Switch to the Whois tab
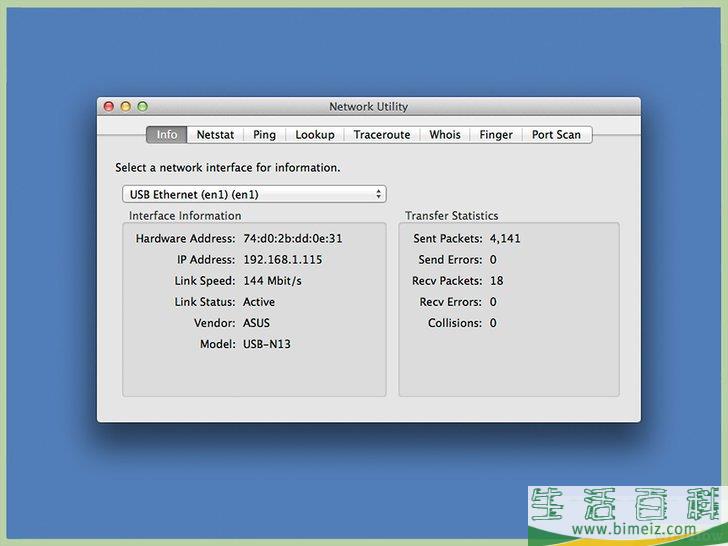This screenshot has width=728, height=546. (x=445, y=135)
